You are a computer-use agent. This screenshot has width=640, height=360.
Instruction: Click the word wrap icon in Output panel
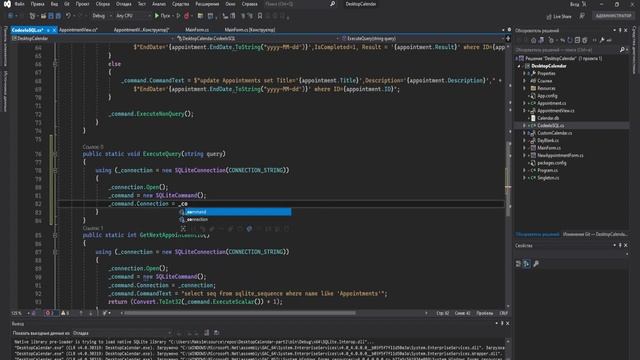pyautogui.click(x=216, y=333)
